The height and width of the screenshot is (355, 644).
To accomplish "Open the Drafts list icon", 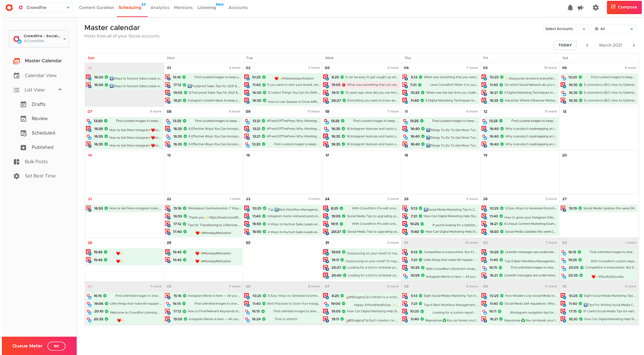I will point(24,104).
